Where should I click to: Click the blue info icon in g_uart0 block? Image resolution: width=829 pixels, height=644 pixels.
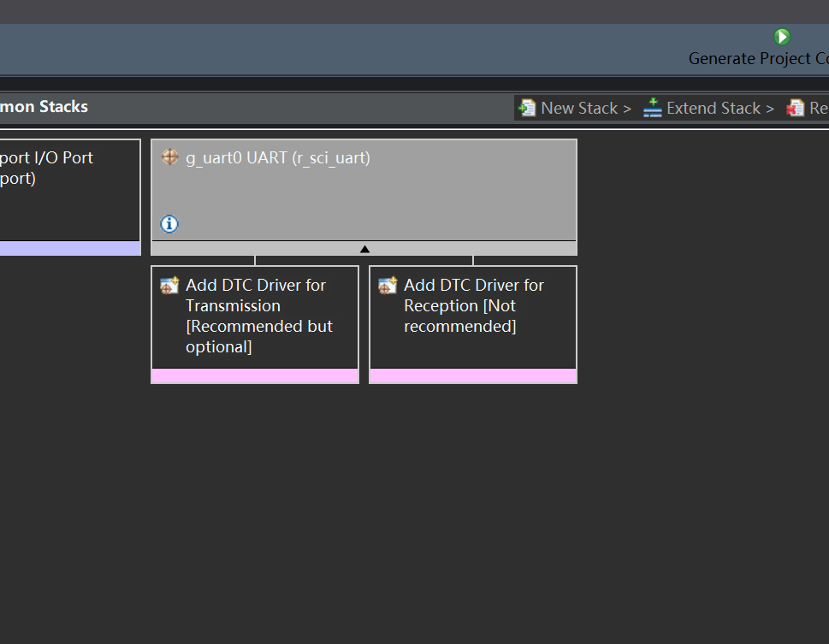pos(169,224)
